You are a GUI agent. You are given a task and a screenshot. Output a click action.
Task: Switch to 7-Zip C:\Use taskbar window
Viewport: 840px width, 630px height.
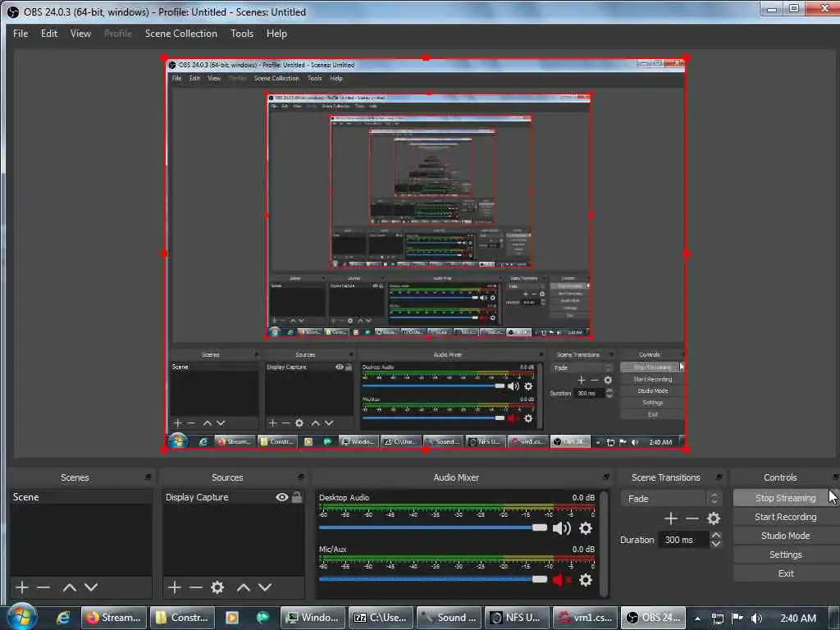coord(381,618)
